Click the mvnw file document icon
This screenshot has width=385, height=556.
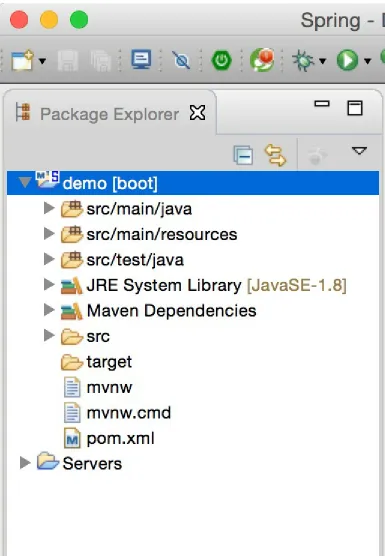pos(72,387)
